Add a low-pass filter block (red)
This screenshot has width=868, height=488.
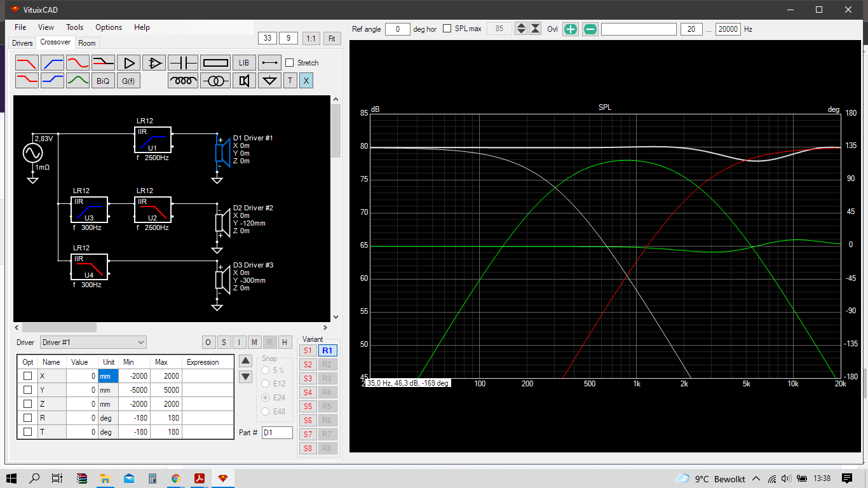pyautogui.click(x=27, y=62)
